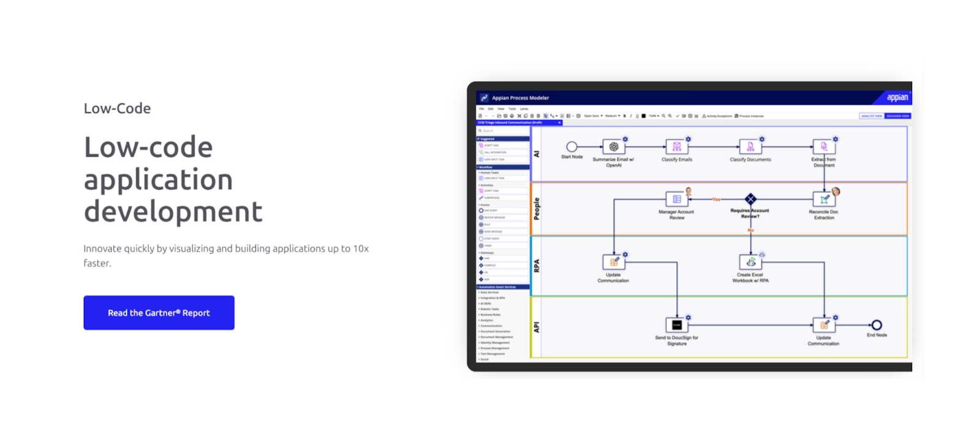Select the Manager Account Review node icon
This screenshot has height=434, width=980.
[x=677, y=199]
